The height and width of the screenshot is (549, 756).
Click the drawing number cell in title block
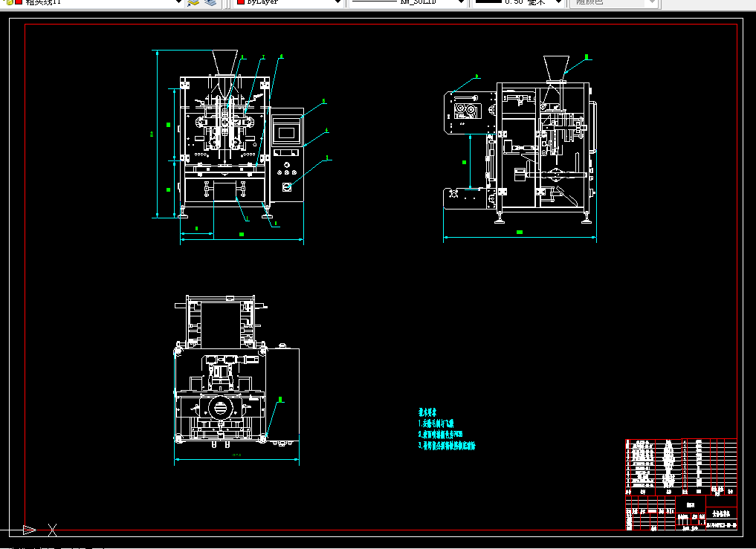tap(722, 525)
